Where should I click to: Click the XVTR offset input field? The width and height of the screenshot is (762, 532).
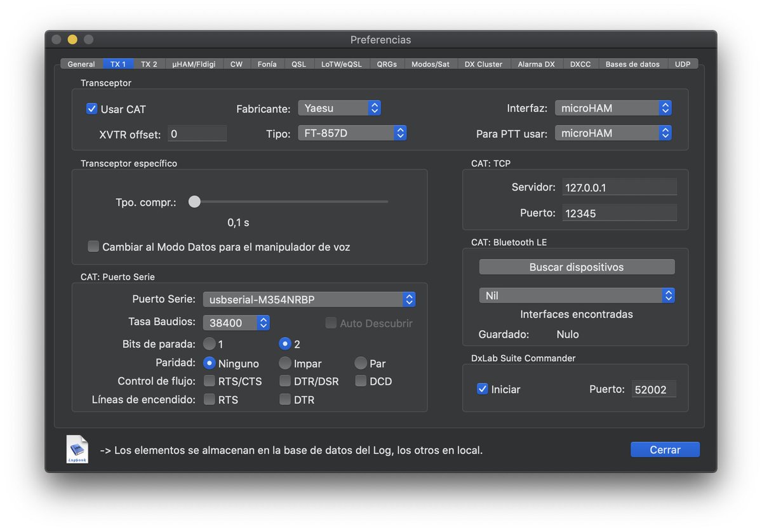197,133
